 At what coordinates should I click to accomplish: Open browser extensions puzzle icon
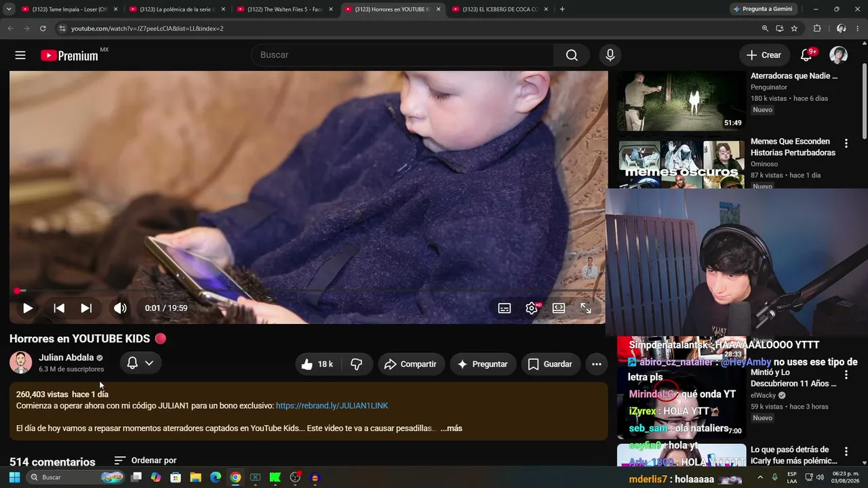(x=817, y=28)
